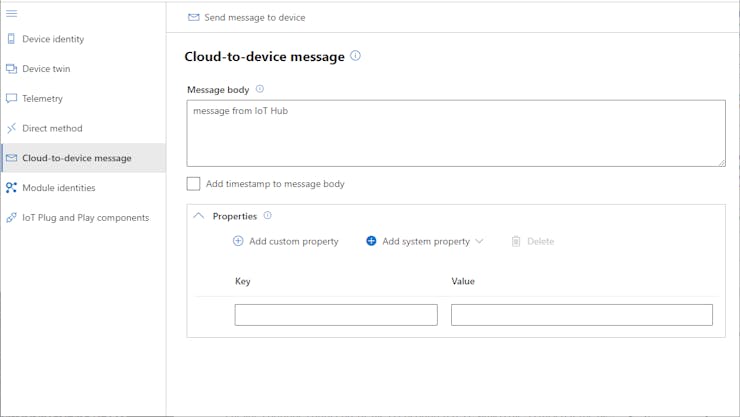Open the Cloud-to-device message tab
The width and height of the screenshot is (740, 417).
[76, 158]
